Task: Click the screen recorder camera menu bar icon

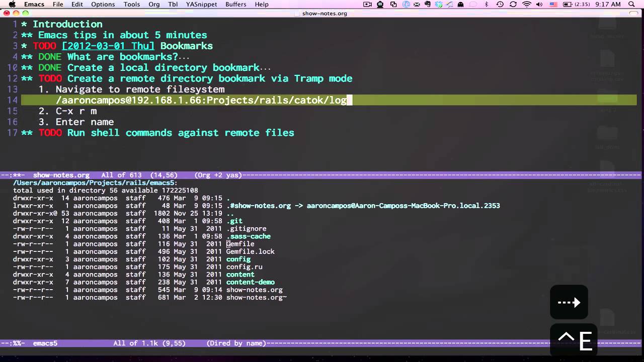Action: coord(367,4)
